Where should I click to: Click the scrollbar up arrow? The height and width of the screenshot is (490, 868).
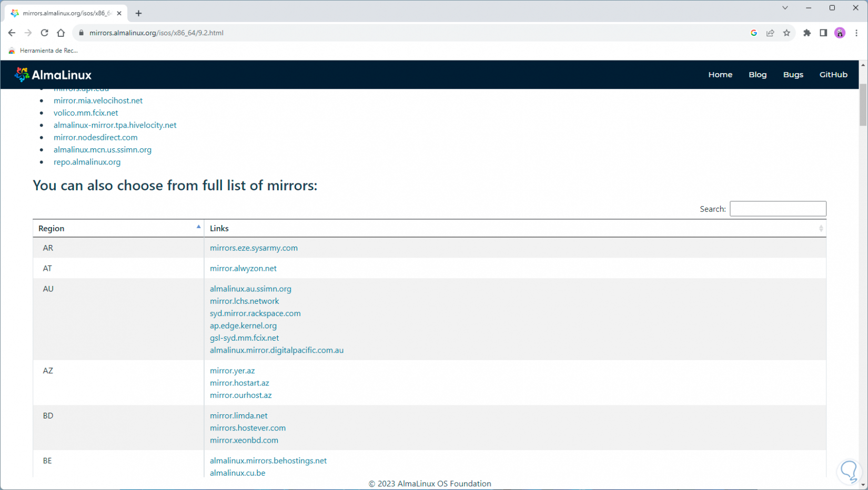tap(863, 65)
